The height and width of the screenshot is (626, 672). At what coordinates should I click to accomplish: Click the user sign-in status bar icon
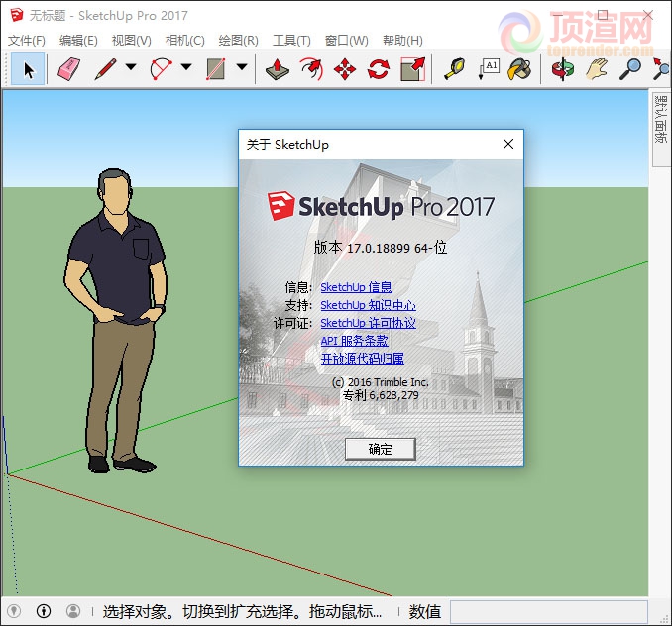[73, 611]
